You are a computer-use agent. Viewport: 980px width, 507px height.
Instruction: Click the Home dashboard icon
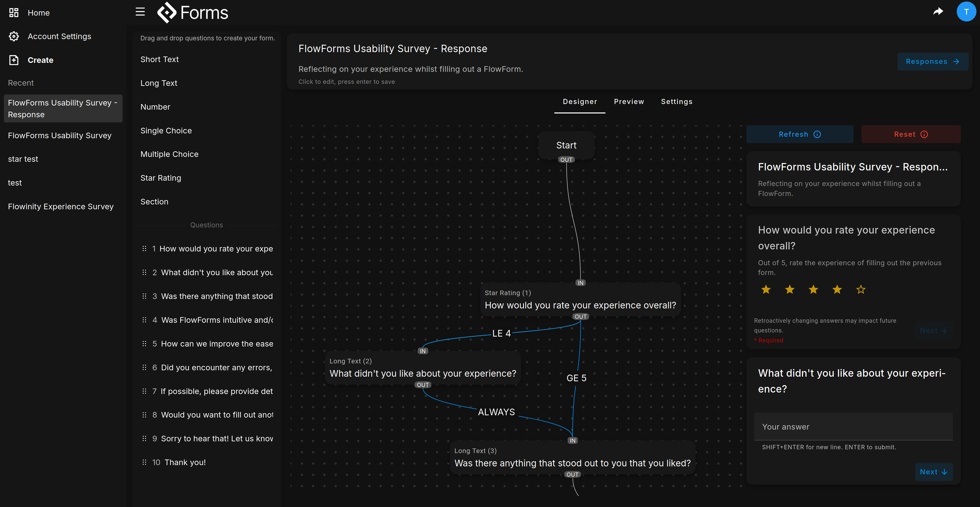tap(14, 13)
